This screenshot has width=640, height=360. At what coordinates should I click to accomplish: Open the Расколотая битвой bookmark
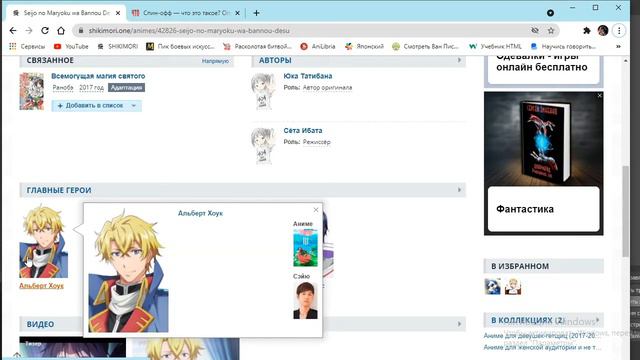click(x=258, y=47)
